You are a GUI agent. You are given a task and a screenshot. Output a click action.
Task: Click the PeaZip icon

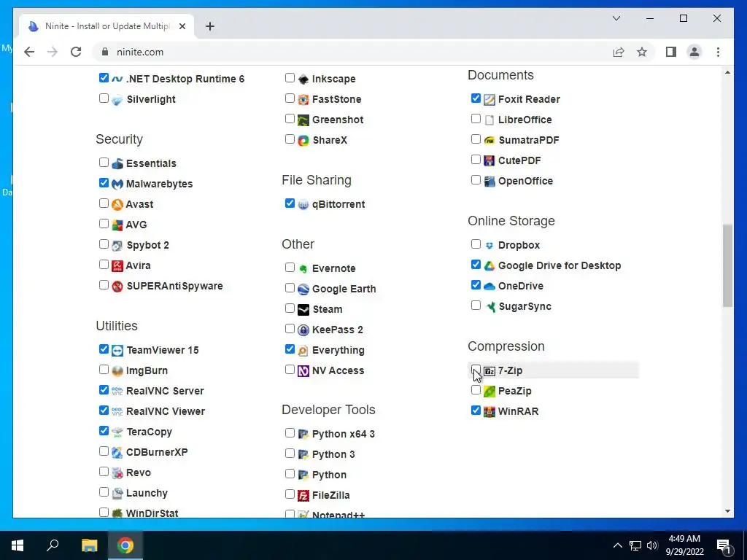click(489, 391)
